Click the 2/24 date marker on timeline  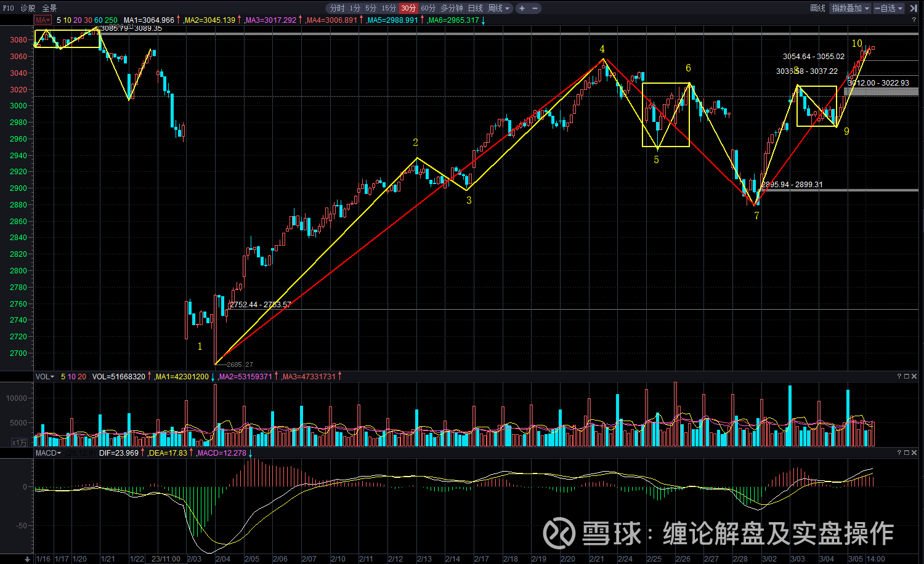pyautogui.click(x=625, y=559)
